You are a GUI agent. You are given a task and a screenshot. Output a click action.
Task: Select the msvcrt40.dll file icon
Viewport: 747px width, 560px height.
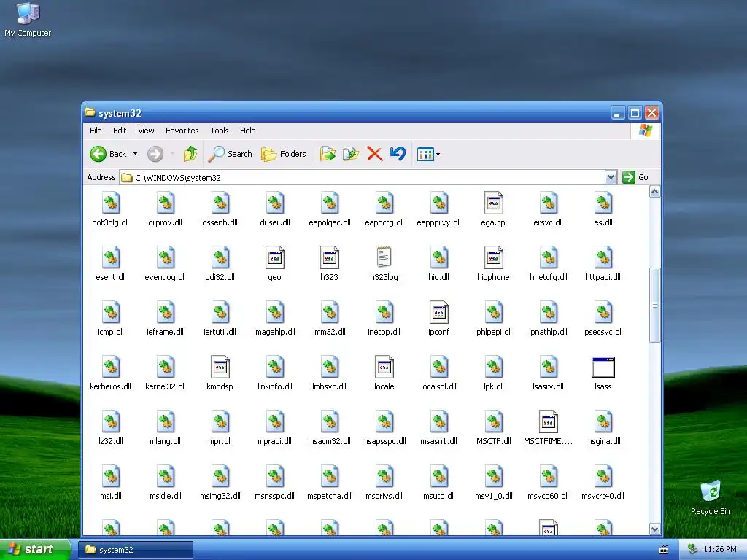tap(603, 477)
